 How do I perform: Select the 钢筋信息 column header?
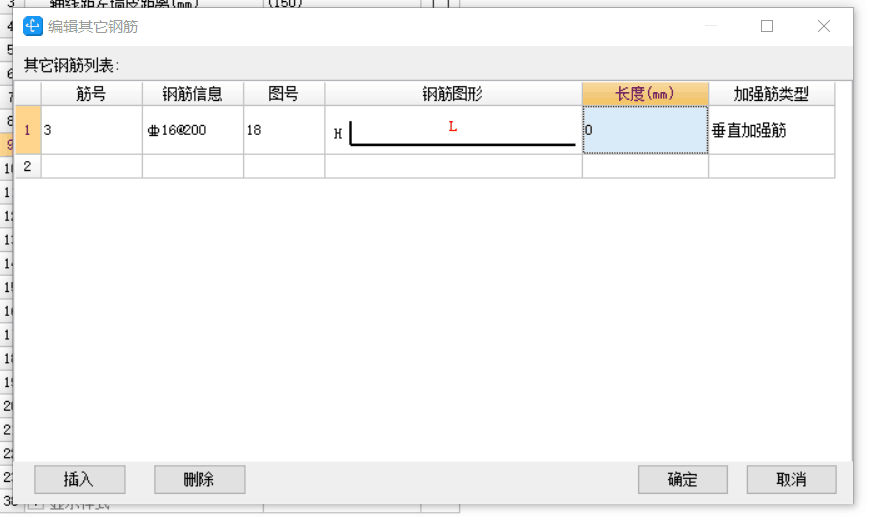click(x=193, y=94)
